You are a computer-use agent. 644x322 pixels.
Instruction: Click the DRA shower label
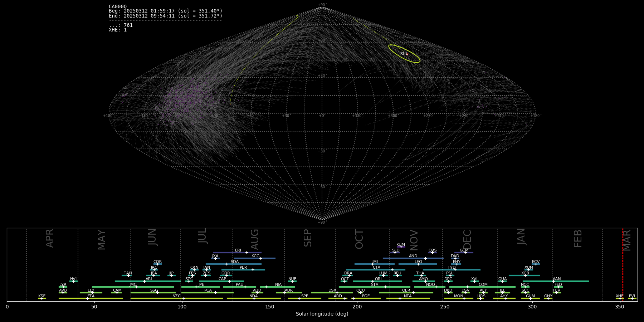tap(348, 273)
